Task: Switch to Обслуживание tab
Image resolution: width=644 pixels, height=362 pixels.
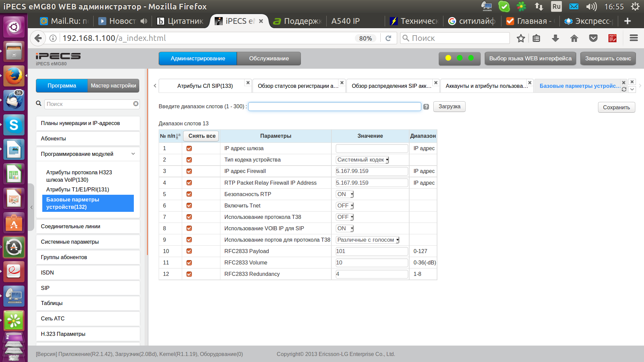Action: click(269, 58)
